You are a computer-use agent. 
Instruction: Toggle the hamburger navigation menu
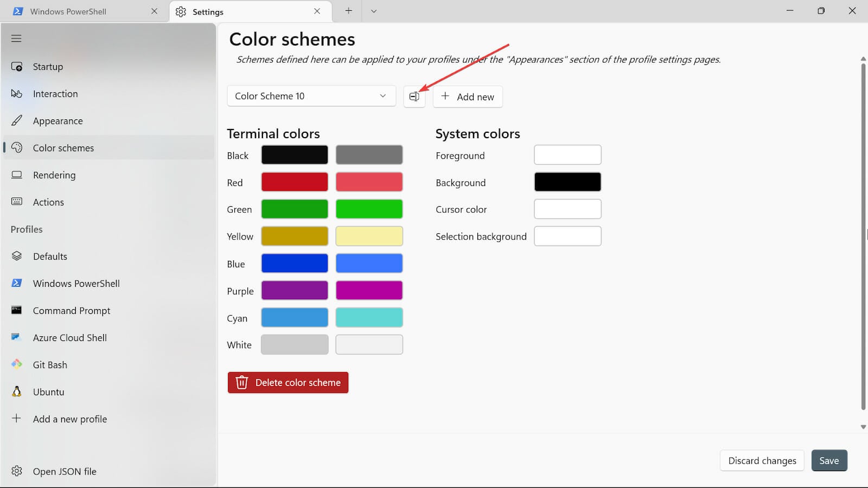16,38
